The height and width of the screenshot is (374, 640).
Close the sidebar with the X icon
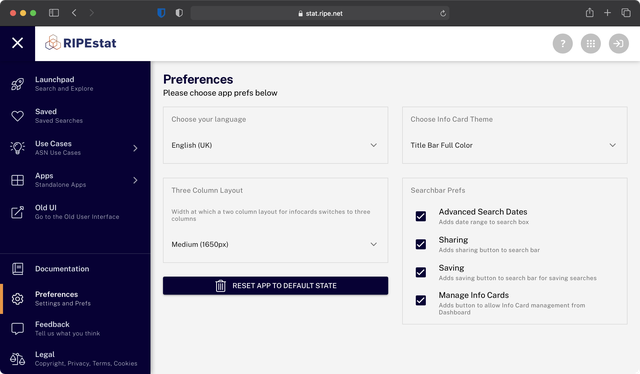pos(18,43)
